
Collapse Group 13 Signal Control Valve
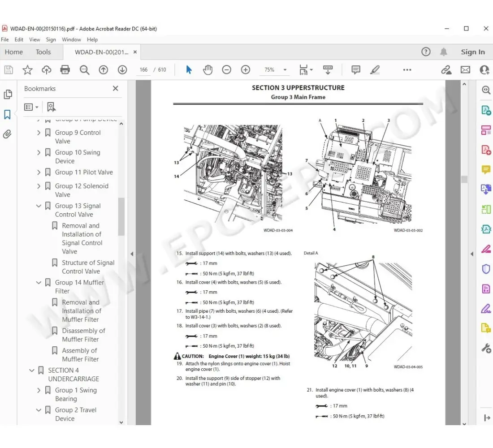(39, 206)
